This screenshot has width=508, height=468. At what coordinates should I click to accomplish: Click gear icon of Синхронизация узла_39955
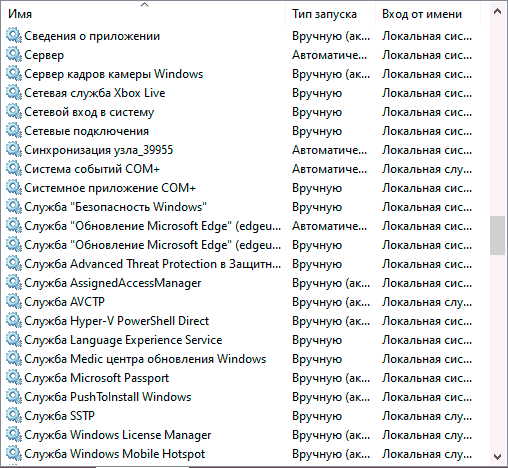click(x=14, y=150)
